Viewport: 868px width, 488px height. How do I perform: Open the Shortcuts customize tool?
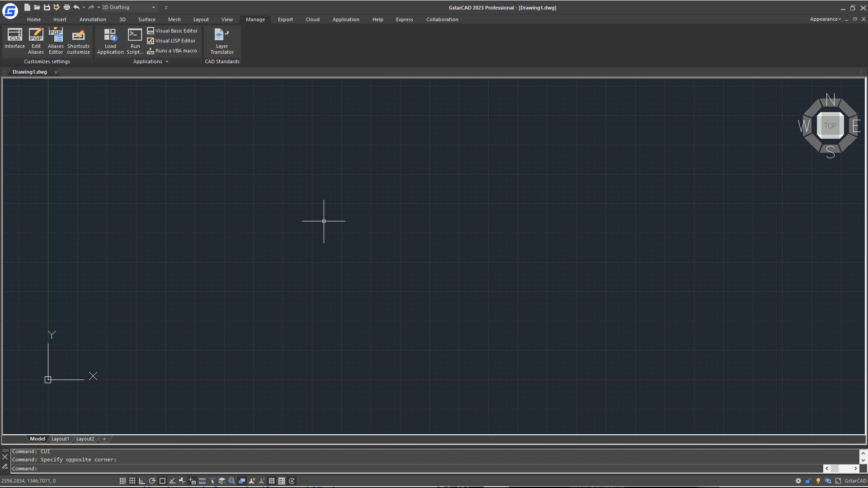click(x=78, y=41)
